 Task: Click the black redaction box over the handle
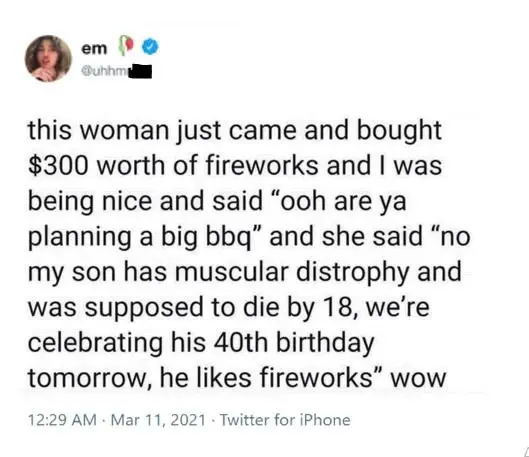(x=141, y=71)
